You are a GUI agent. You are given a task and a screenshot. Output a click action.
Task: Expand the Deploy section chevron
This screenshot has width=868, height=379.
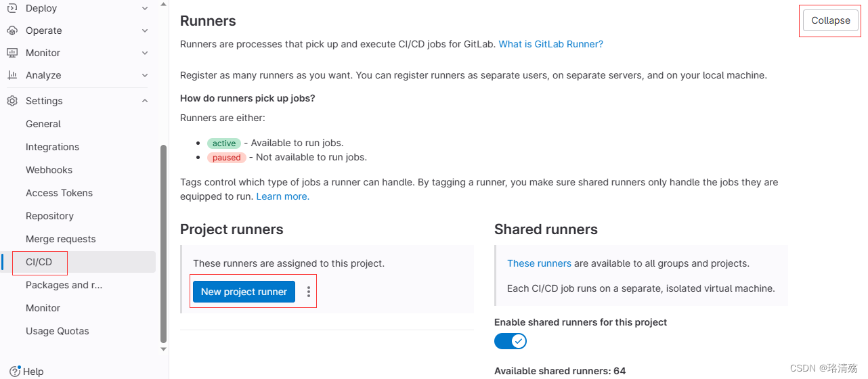(x=145, y=8)
